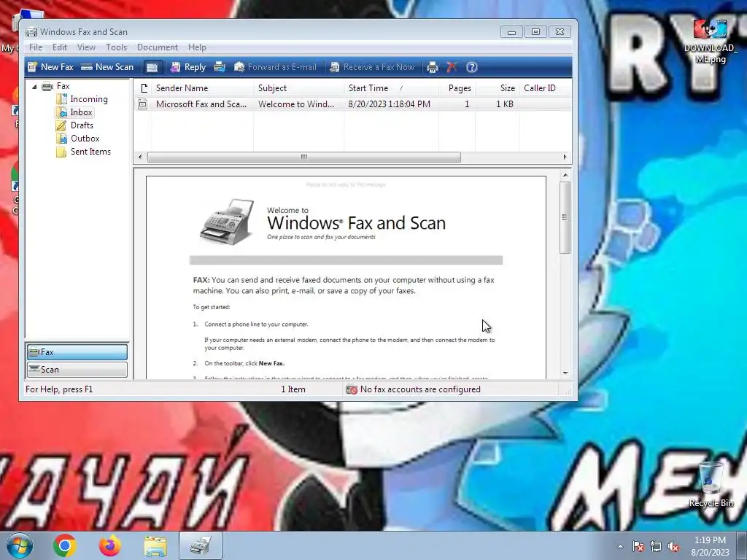Click the preview pane scroll-up arrow
Image resolution: width=747 pixels, height=560 pixels.
[x=565, y=175]
